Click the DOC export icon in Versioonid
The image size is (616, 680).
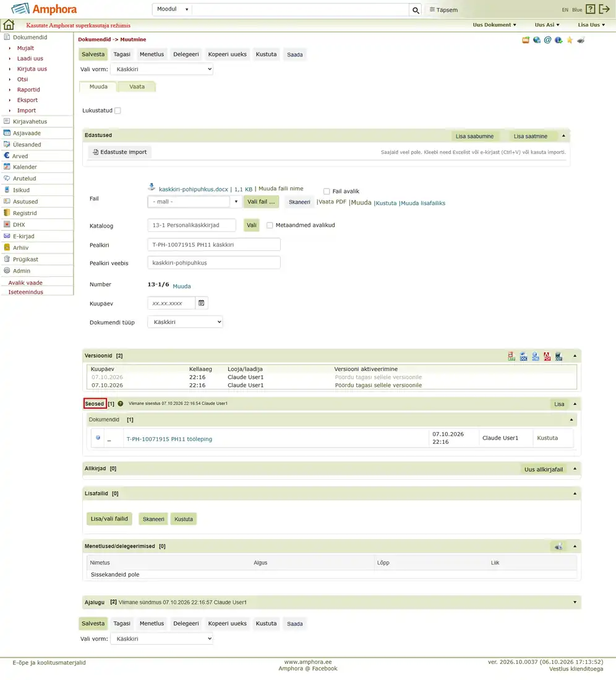[524, 356]
